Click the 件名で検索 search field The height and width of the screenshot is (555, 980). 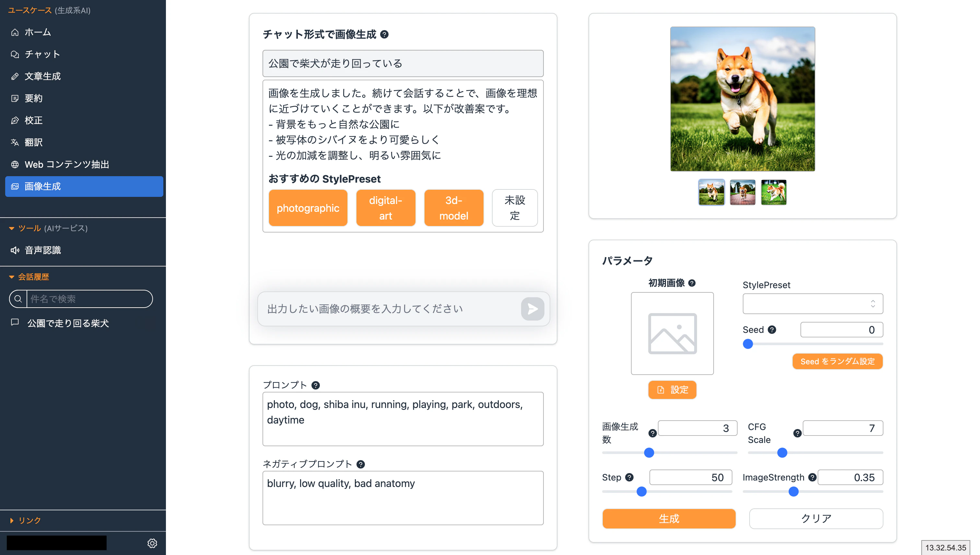click(x=89, y=299)
